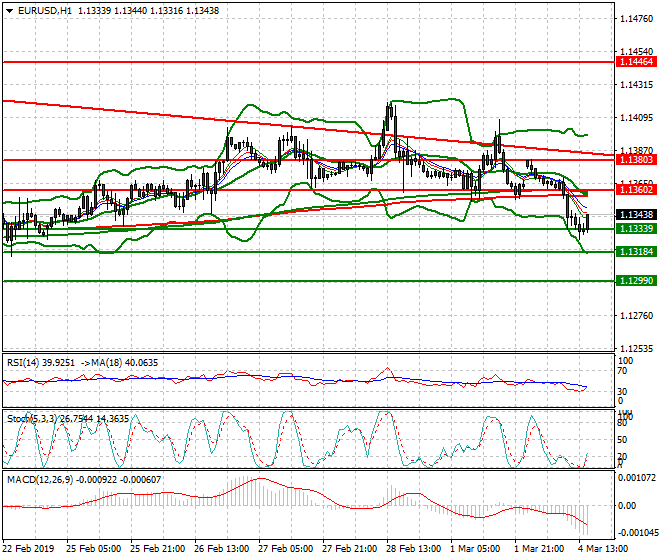The width and height of the screenshot is (660, 560).
Task: Click the RSI(14) 39.9251 indicator label
Action: [40, 363]
